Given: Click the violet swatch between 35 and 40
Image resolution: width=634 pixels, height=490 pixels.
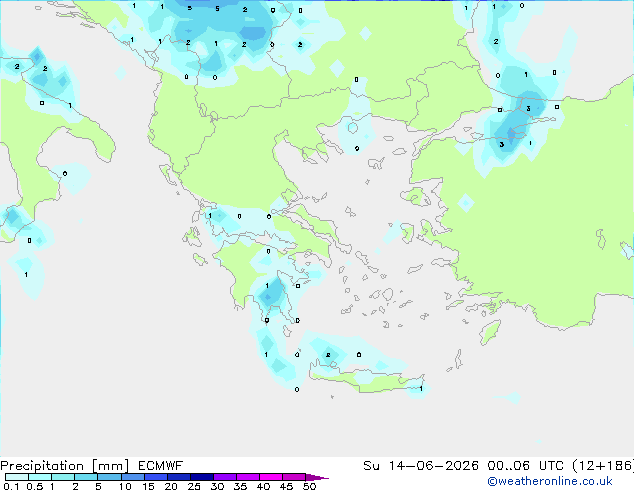Looking at the screenshot, I should tap(248, 477).
